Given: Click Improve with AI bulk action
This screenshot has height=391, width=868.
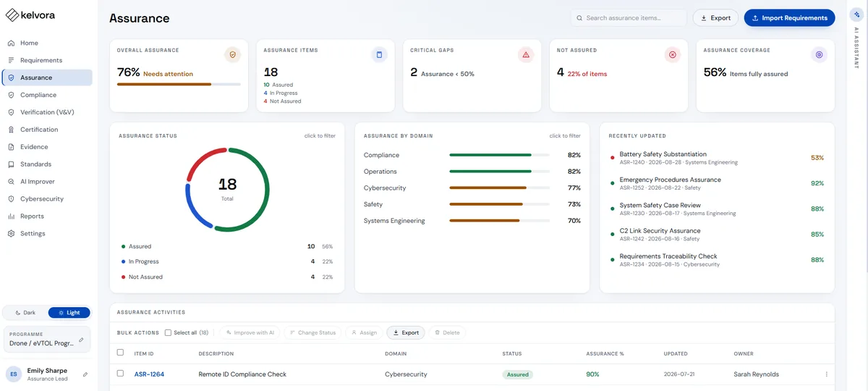Looking at the screenshot, I should click(x=250, y=332).
